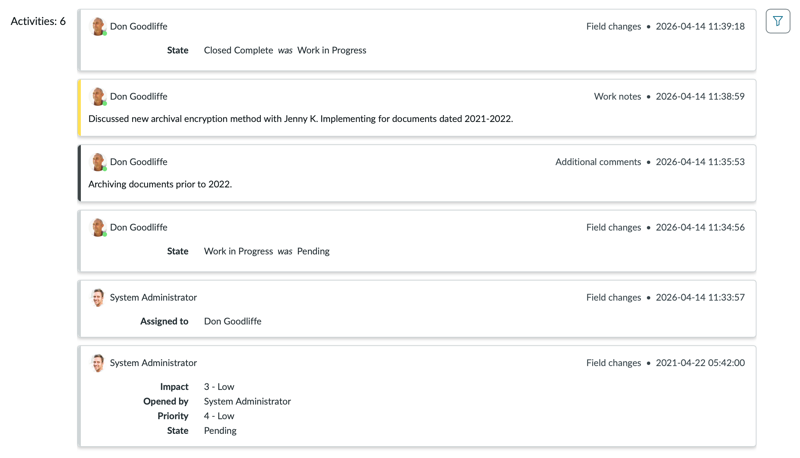This screenshot has height=458, width=800.
Task: Select timestamp 2026-04-14 11:34:56
Action: click(x=700, y=227)
